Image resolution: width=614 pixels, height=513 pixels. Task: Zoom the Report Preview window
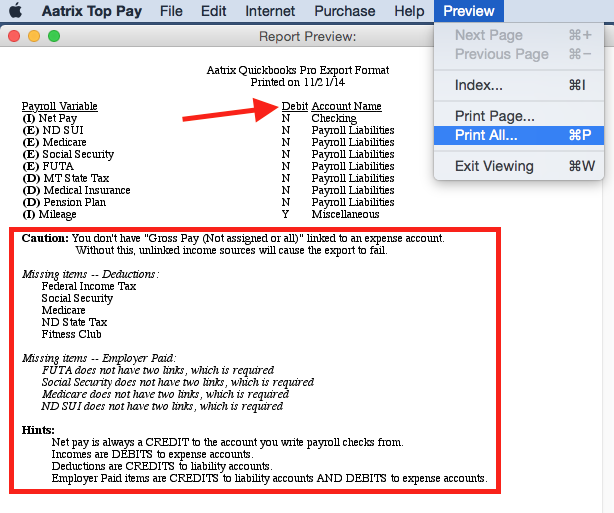click(x=54, y=36)
